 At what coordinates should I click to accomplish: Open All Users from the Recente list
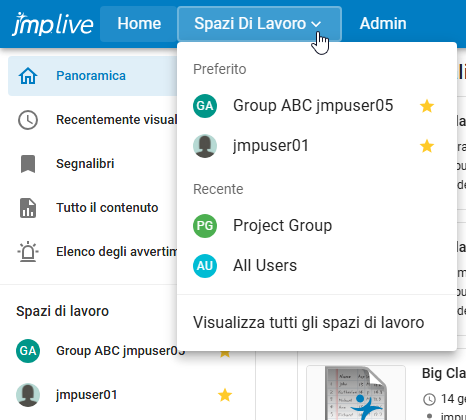click(317, 266)
